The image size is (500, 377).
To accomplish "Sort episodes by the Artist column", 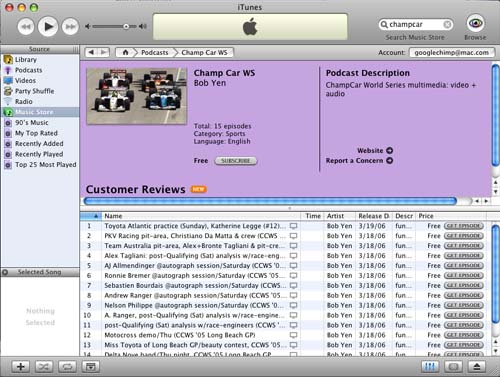I will [340, 216].
